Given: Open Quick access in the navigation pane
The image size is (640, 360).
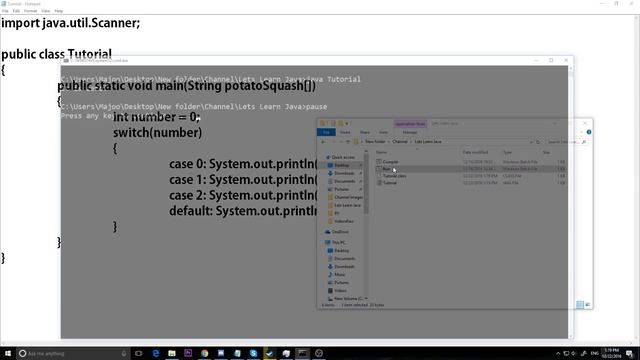Looking at the screenshot, I should [343, 157].
